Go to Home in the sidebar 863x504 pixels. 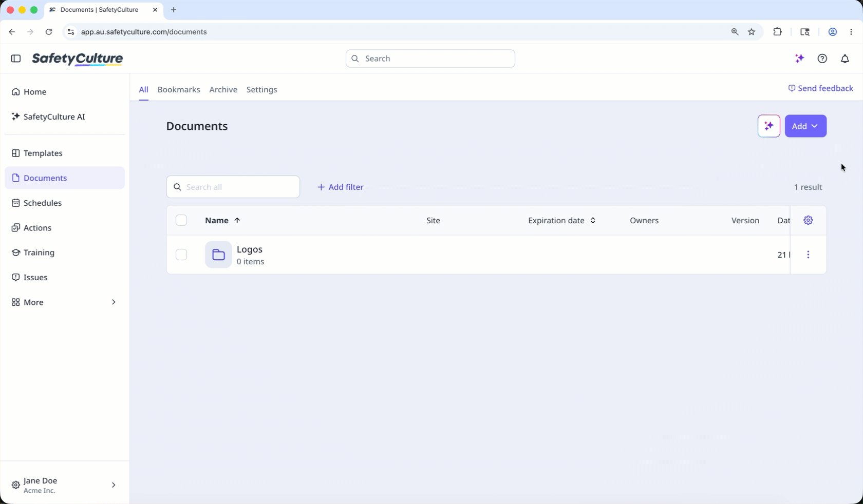click(65, 92)
